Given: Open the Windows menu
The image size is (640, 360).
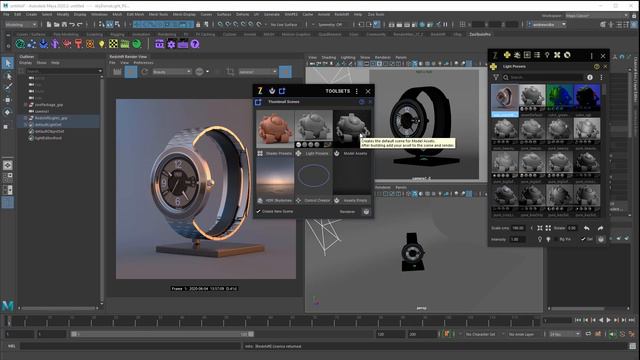Looking at the screenshot, I should click(x=99, y=14).
